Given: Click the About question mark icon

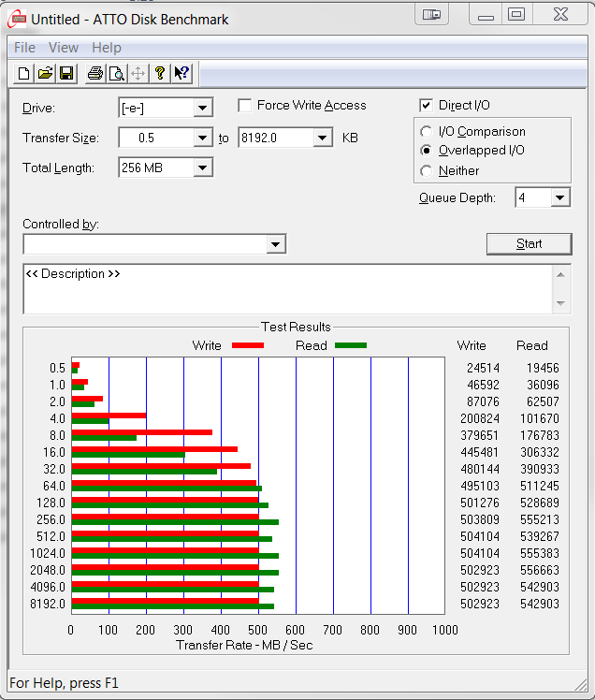Looking at the screenshot, I should pos(160,73).
